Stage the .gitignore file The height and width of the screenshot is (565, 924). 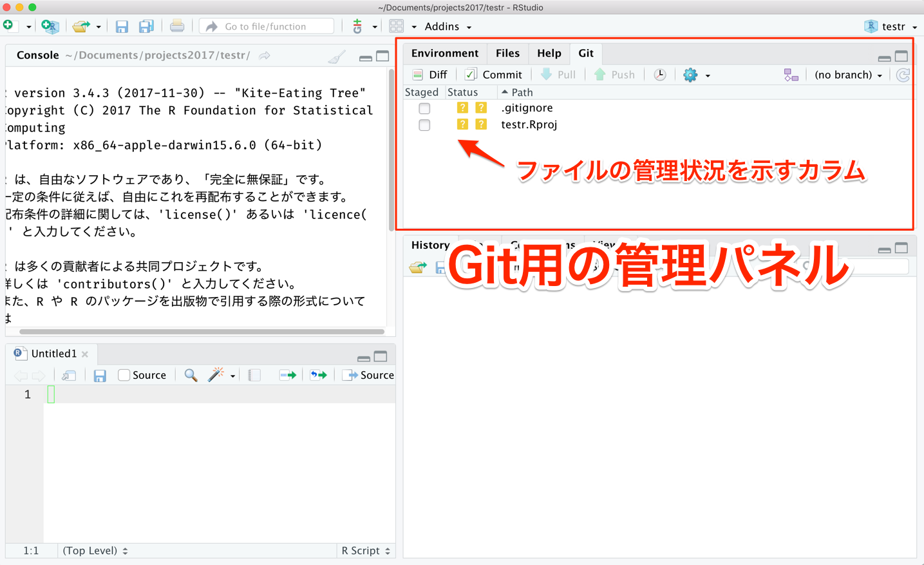[x=424, y=108]
